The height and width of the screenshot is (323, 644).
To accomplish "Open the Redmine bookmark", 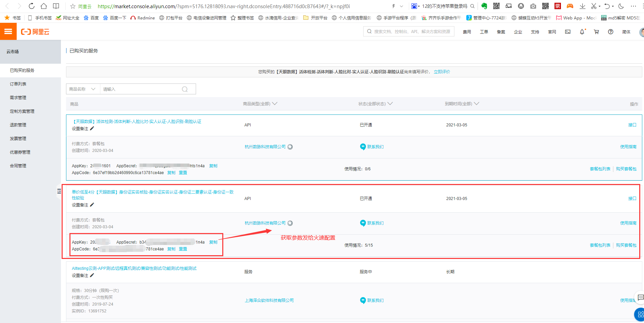I will [x=143, y=18].
